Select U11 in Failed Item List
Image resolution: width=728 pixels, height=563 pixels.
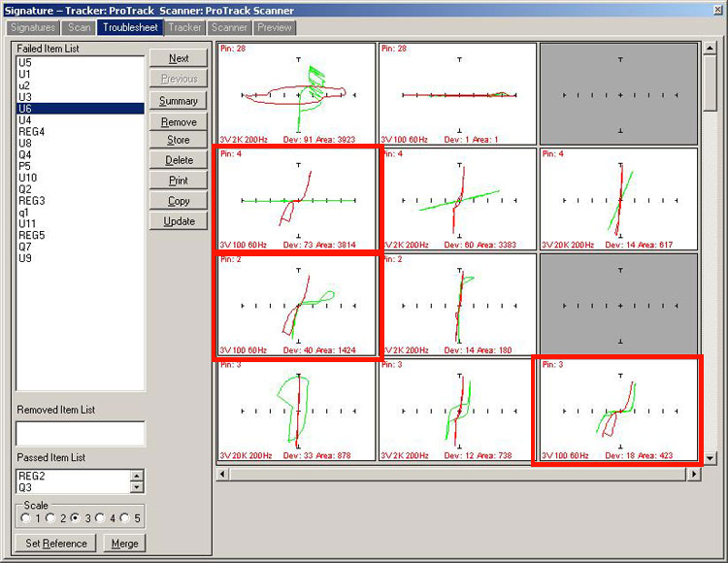(x=81, y=223)
